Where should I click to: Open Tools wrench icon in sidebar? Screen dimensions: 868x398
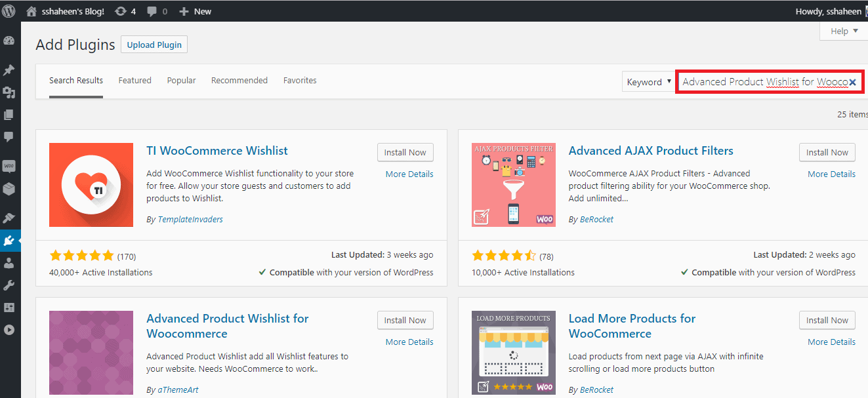[9, 285]
